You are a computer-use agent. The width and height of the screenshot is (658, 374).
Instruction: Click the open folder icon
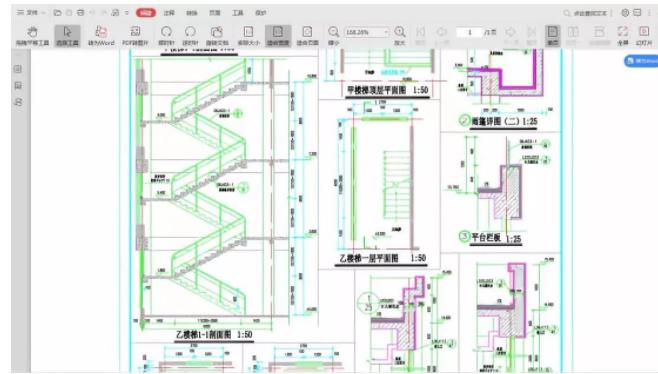click(57, 13)
